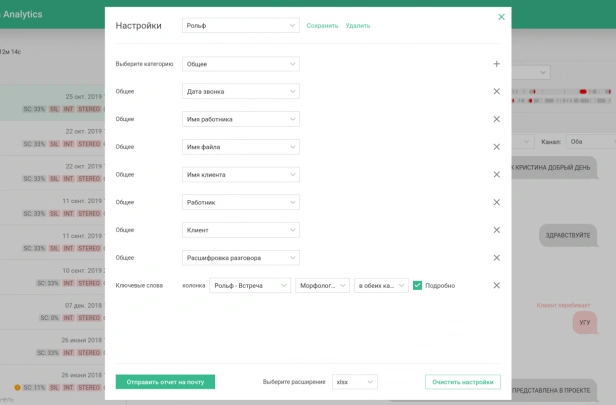Delete the Имя файла row
Screen dimensions: 616x405
[497, 147]
